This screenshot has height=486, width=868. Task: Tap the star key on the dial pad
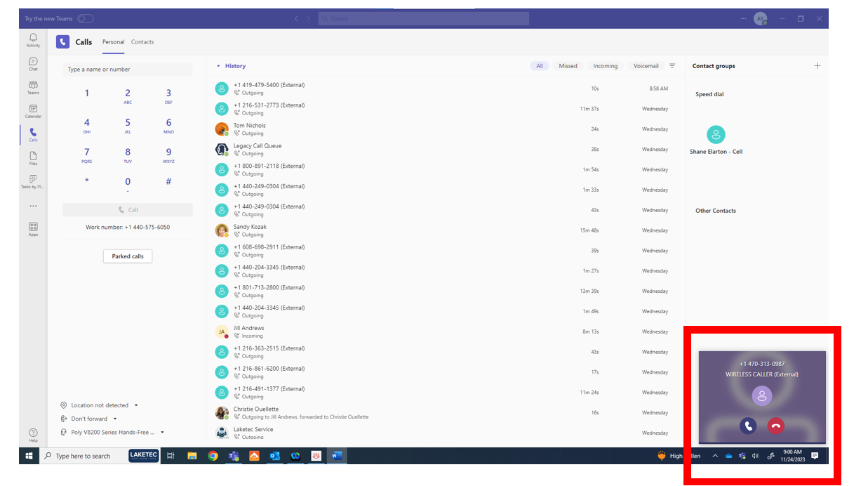click(x=87, y=182)
